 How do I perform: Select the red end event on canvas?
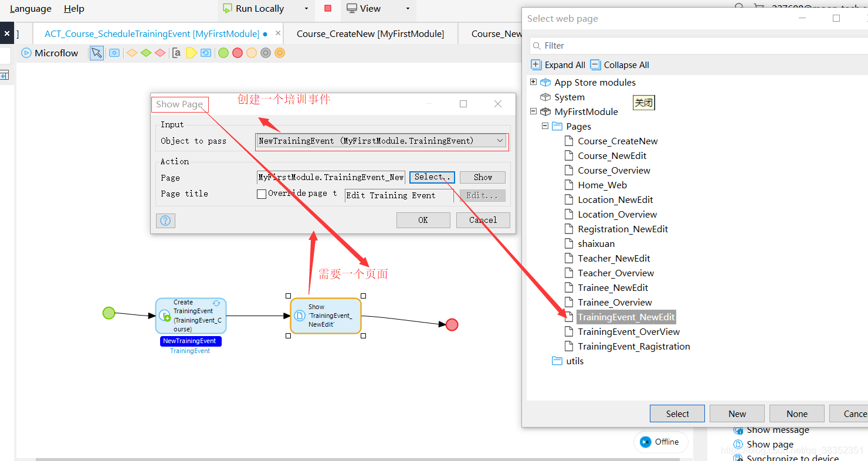pyautogui.click(x=452, y=324)
